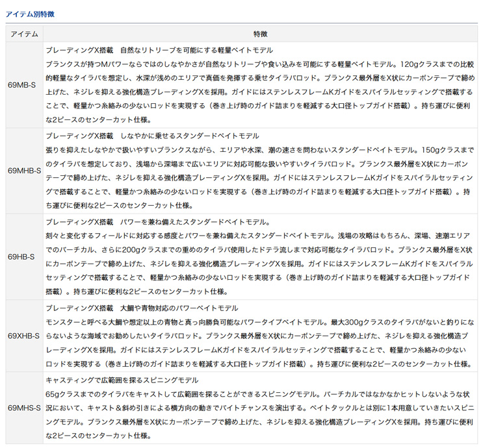
Task: Select the 69XHB-S item label
Action: click(x=23, y=336)
